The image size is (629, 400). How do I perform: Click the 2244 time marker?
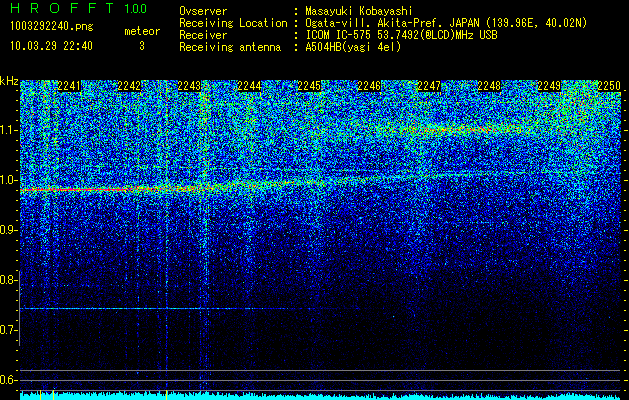[x=249, y=86]
